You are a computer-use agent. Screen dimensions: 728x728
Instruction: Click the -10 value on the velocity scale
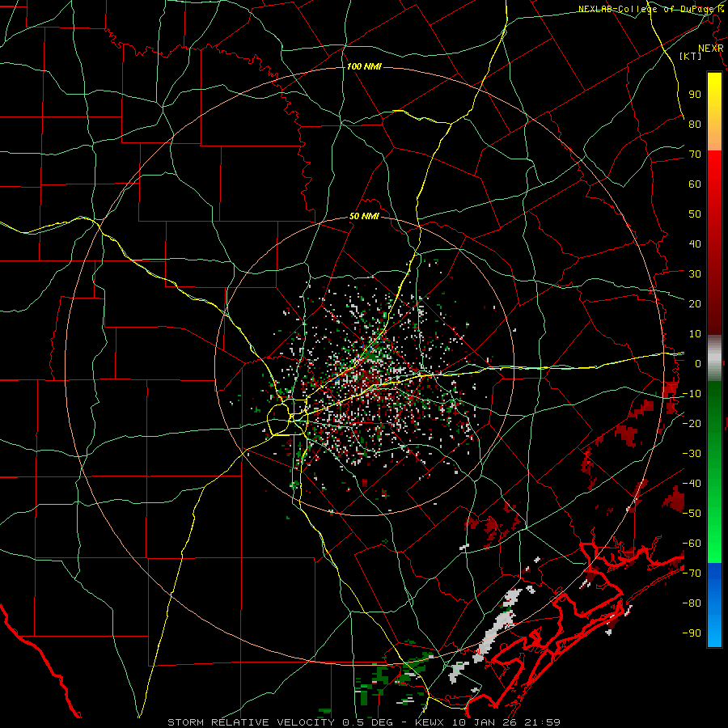(692, 394)
